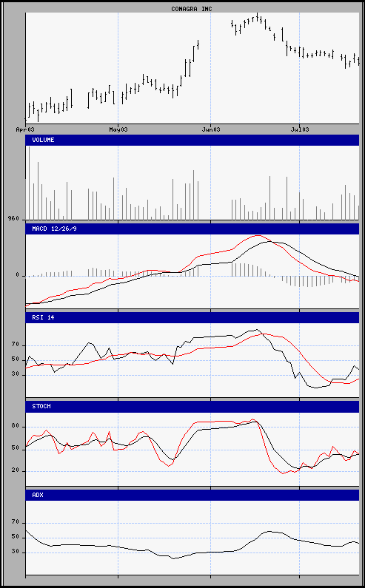The height and width of the screenshot is (588, 365).
Task: Click the Jul03 date axis label
Action: point(300,129)
